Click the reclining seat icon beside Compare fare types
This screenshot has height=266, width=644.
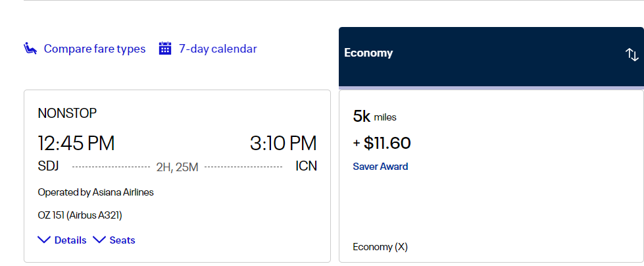click(x=30, y=49)
